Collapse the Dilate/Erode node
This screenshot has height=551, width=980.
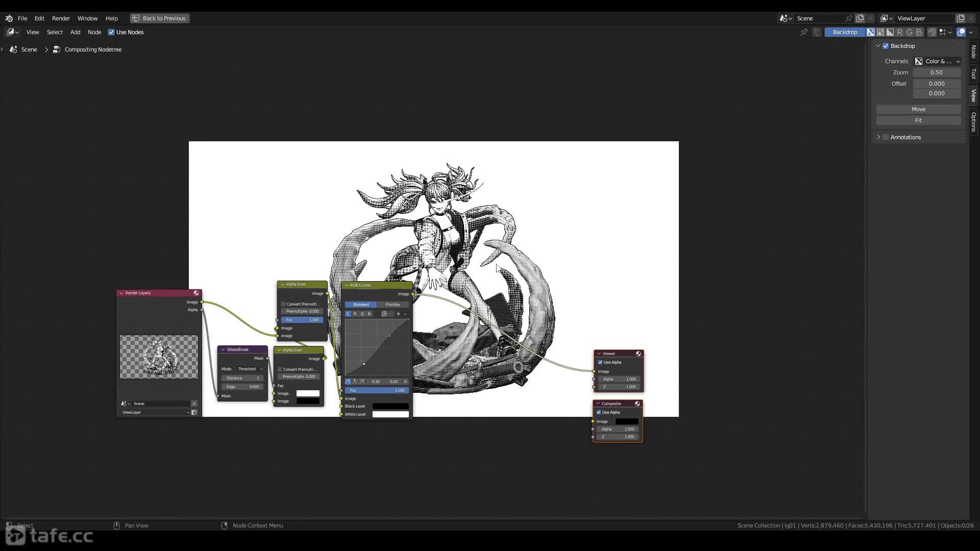[223, 349]
